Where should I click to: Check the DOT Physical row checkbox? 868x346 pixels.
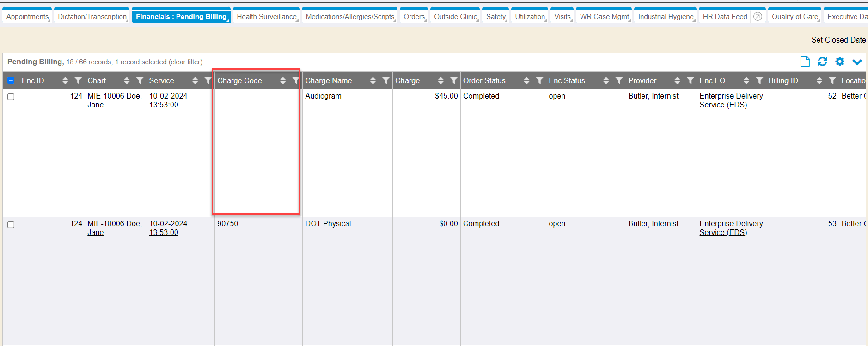11,224
